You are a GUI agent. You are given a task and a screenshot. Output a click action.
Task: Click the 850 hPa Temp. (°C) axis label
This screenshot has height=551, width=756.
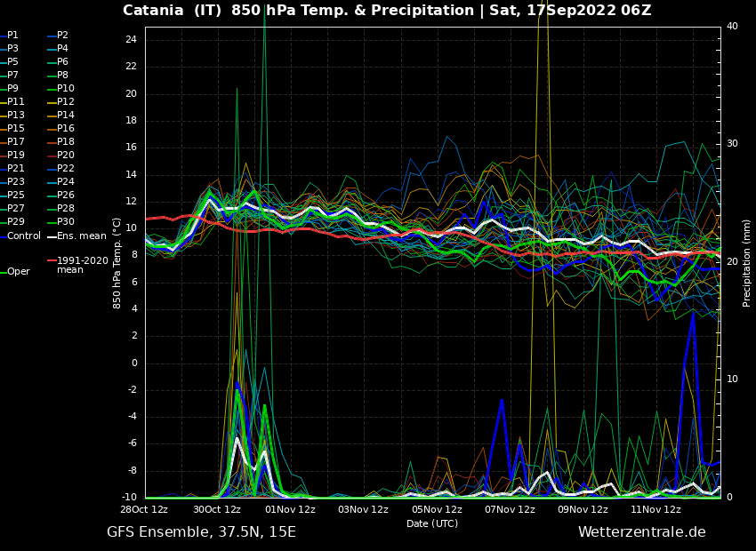[117, 262]
